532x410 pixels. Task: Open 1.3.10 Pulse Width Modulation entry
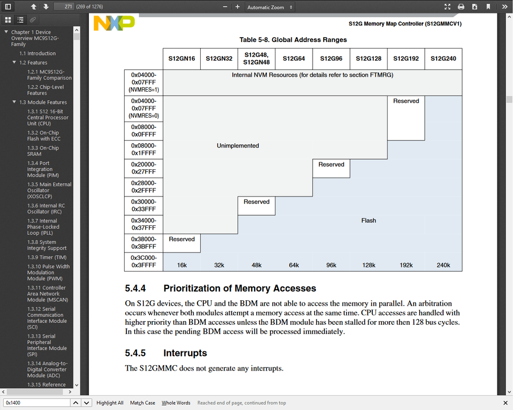coord(48,272)
